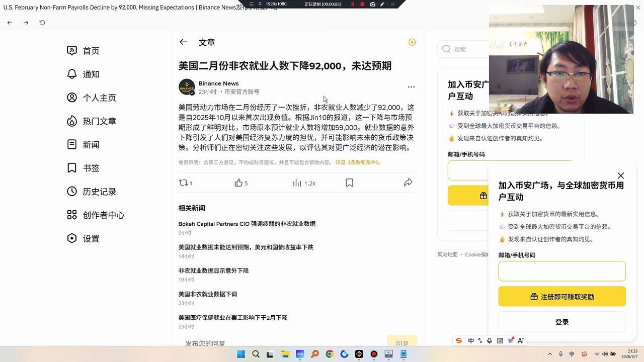This screenshot has height=362, width=644.
Task: Click the yellow translate icon beside article header
Action: (x=413, y=42)
